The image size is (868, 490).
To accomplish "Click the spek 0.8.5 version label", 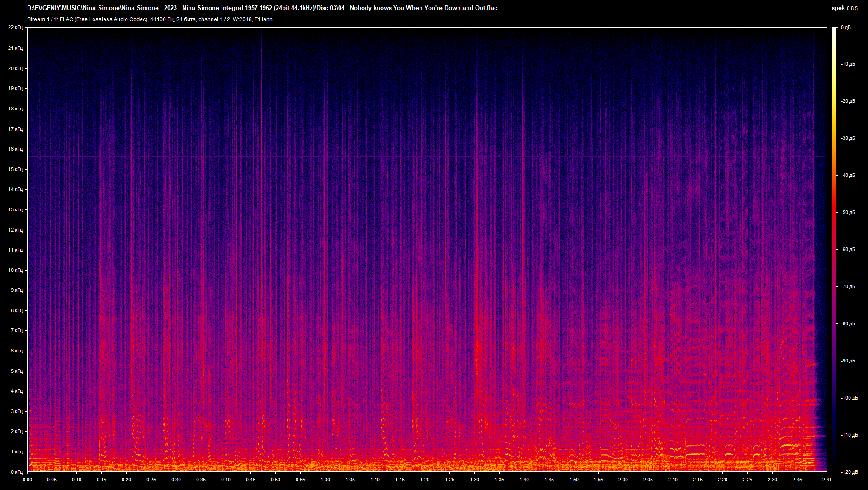I will (844, 8).
